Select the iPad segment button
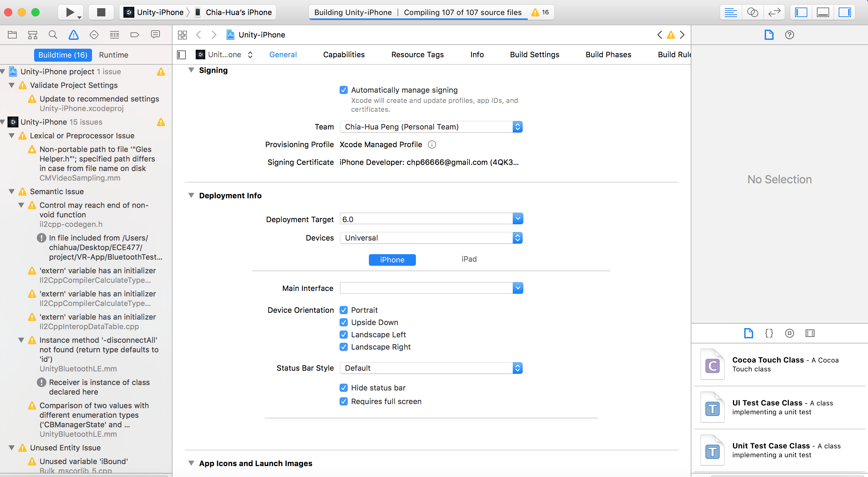This screenshot has width=868, height=477. click(x=469, y=259)
